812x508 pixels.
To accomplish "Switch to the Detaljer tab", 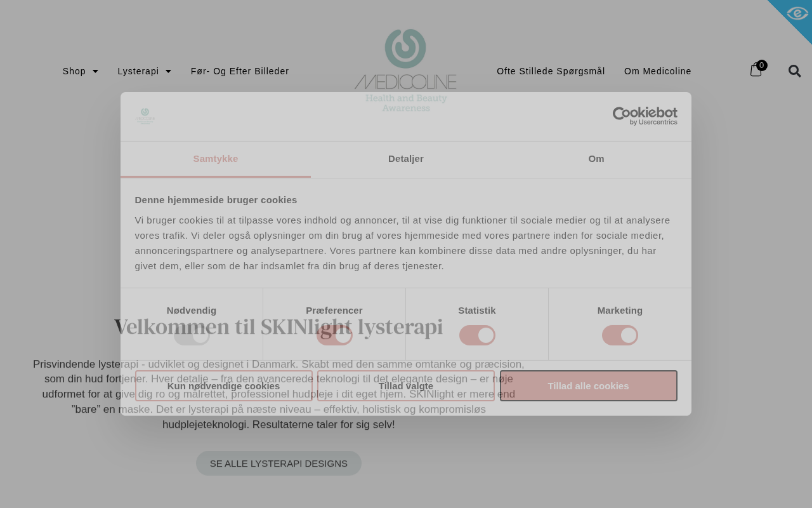I will tap(406, 159).
